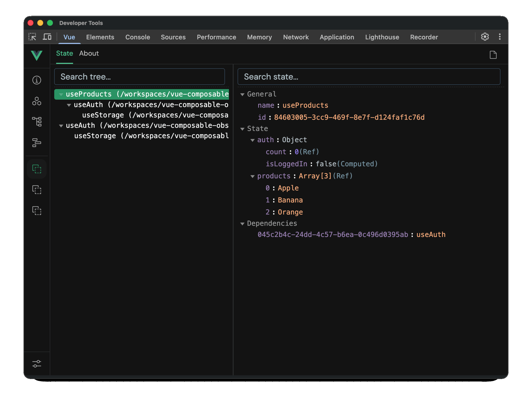Screen dimensions: 532x410
Task: Collapse the State section
Action: point(242,129)
